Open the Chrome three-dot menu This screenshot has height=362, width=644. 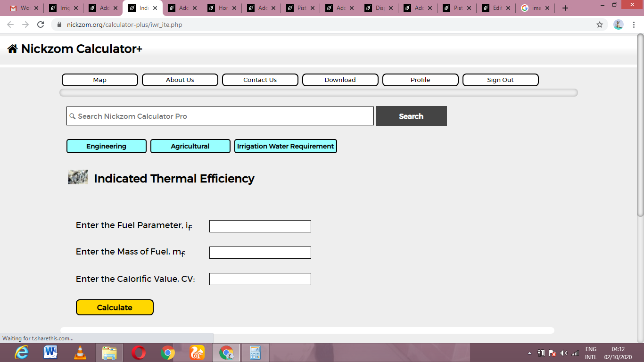point(633,25)
